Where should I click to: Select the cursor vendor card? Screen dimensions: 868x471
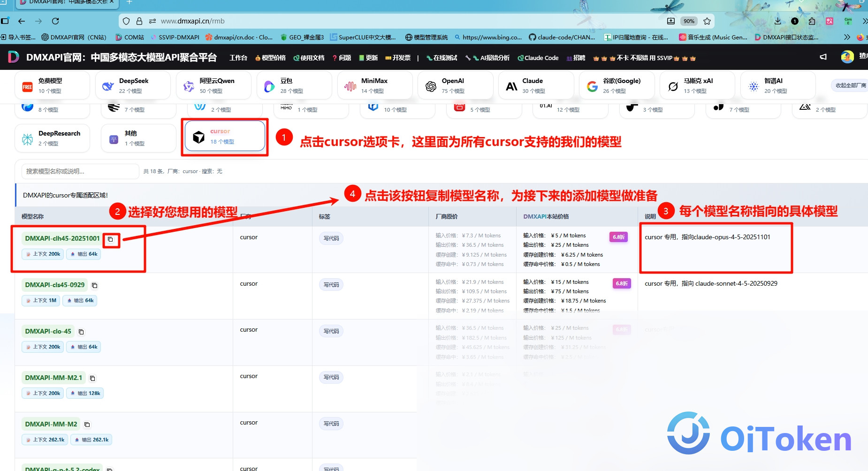point(225,137)
